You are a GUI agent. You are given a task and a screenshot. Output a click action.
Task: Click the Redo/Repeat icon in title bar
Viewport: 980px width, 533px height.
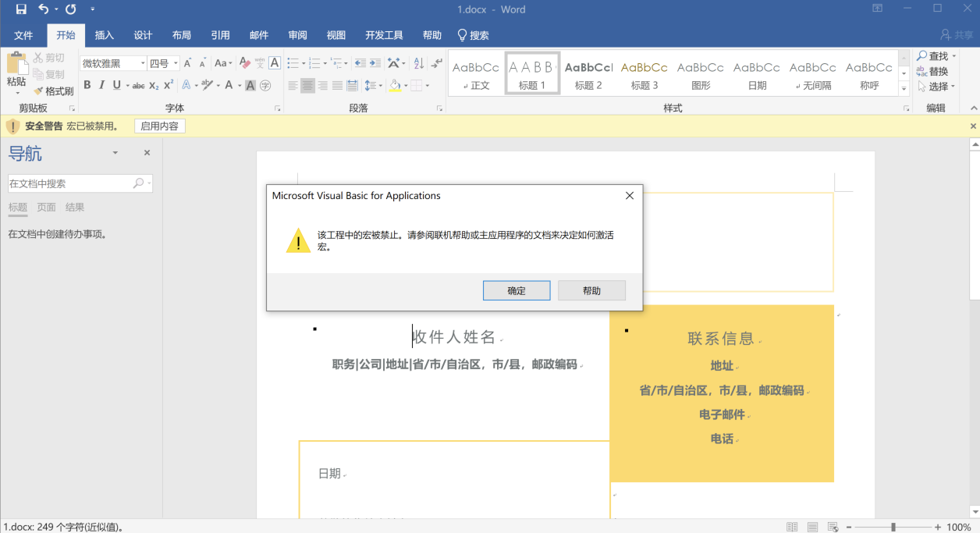[71, 9]
